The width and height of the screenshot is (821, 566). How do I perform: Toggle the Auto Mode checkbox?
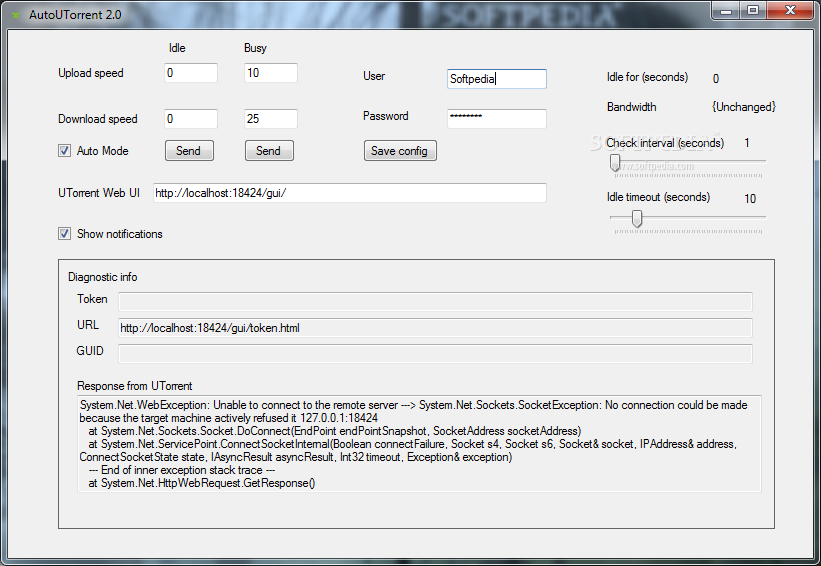coord(64,151)
